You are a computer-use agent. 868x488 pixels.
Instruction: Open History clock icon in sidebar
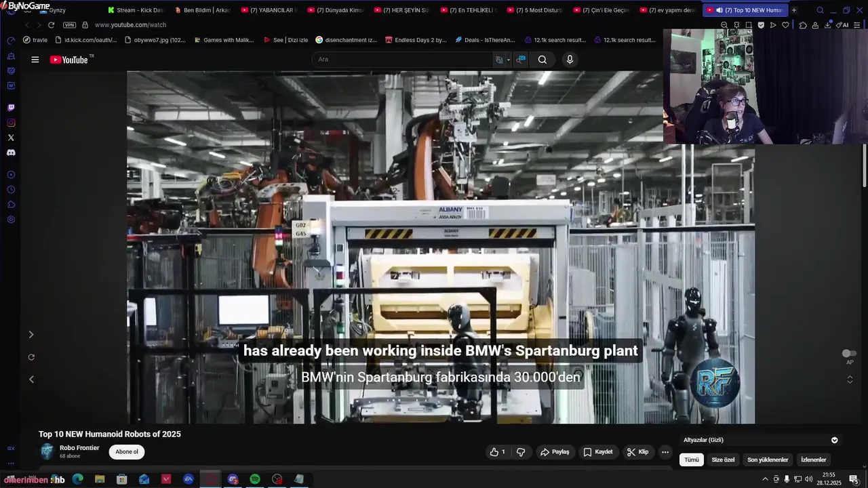tap(11, 190)
